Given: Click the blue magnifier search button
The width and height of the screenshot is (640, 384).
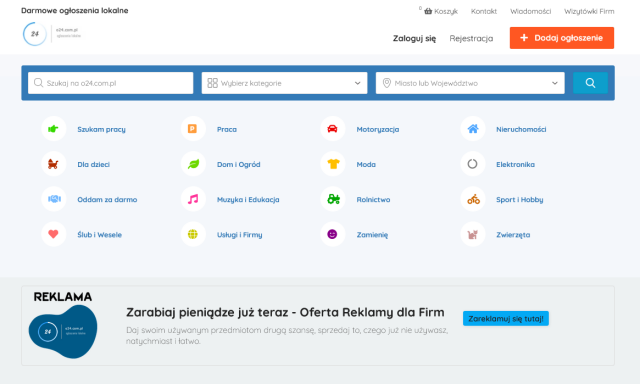Looking at the screenshot, I should tap(590, 83).
